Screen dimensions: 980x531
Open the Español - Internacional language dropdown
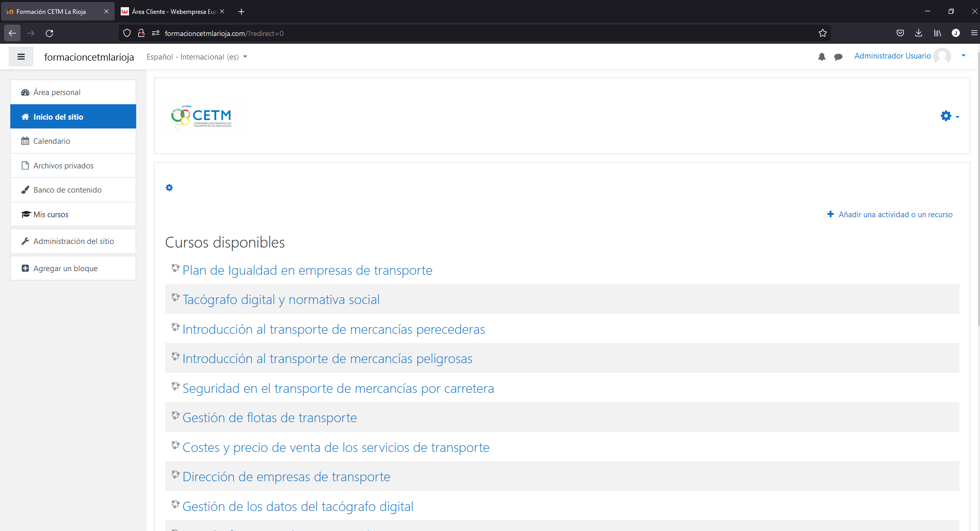click(197, 57)
